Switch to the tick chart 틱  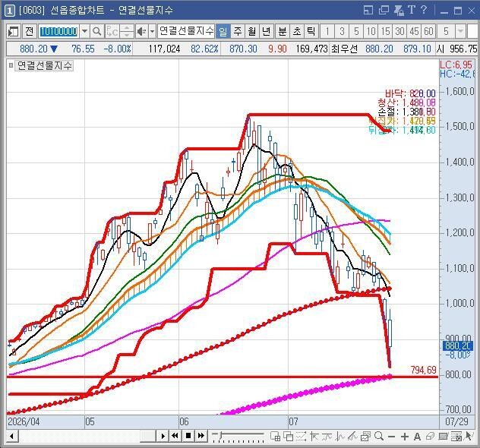311,31
